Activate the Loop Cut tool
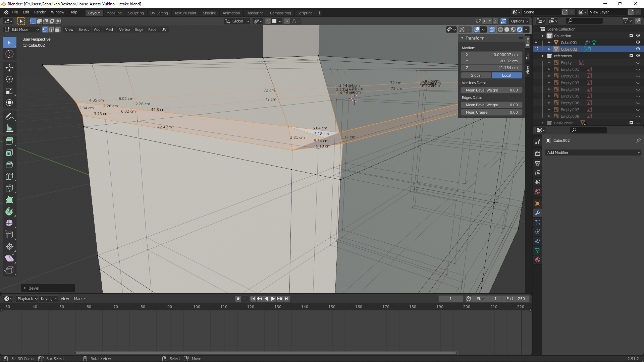This screenshot has height=362, width=644. click(x=9, y=176)
